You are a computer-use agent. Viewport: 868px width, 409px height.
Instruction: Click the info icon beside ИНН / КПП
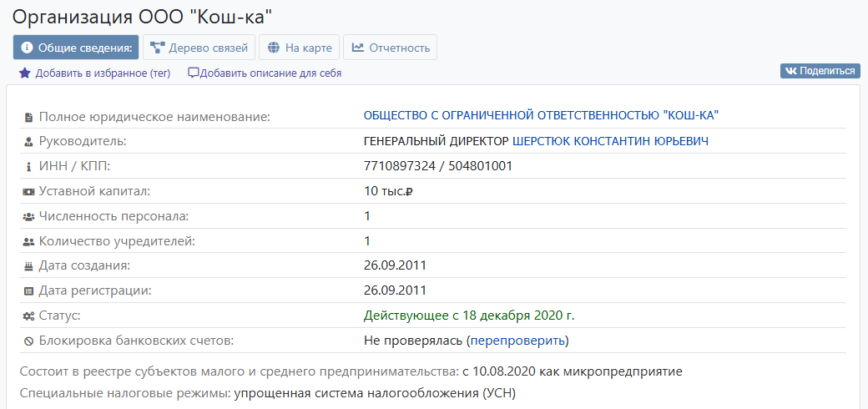(x=29, y=167)
